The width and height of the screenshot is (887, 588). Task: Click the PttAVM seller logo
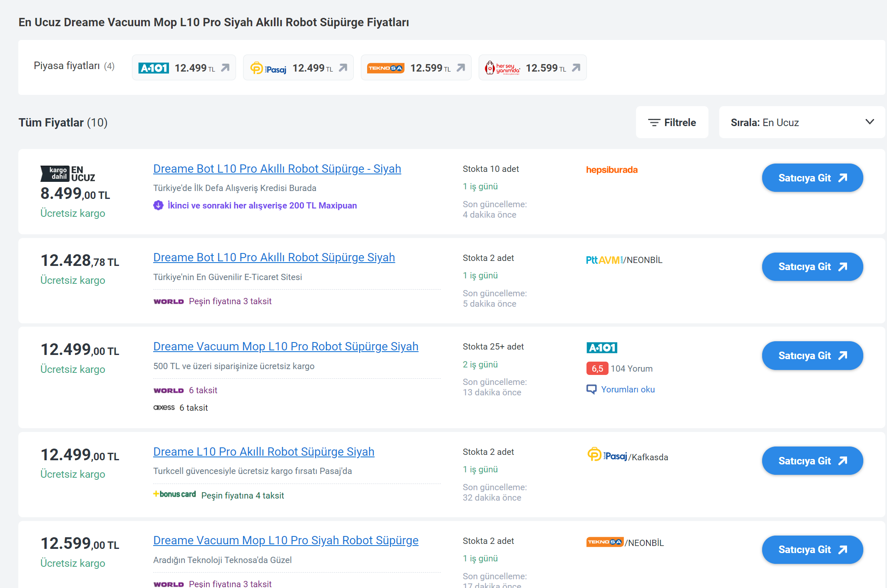click(x=604, y=260)
